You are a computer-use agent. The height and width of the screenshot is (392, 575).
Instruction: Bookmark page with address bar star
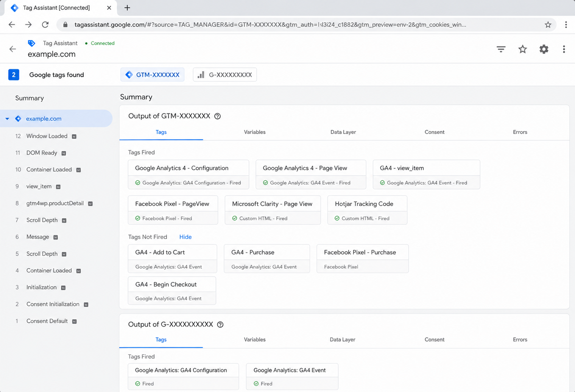(548, 25)
